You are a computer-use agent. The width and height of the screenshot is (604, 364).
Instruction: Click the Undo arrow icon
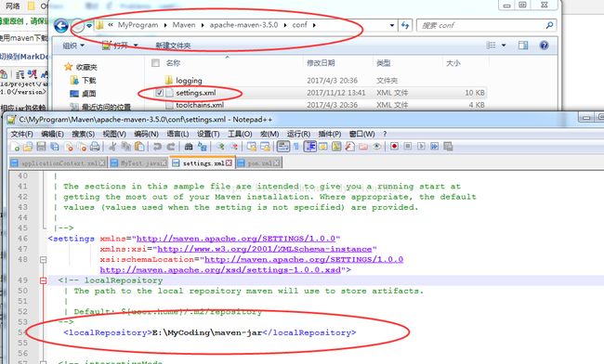point(157,147)
